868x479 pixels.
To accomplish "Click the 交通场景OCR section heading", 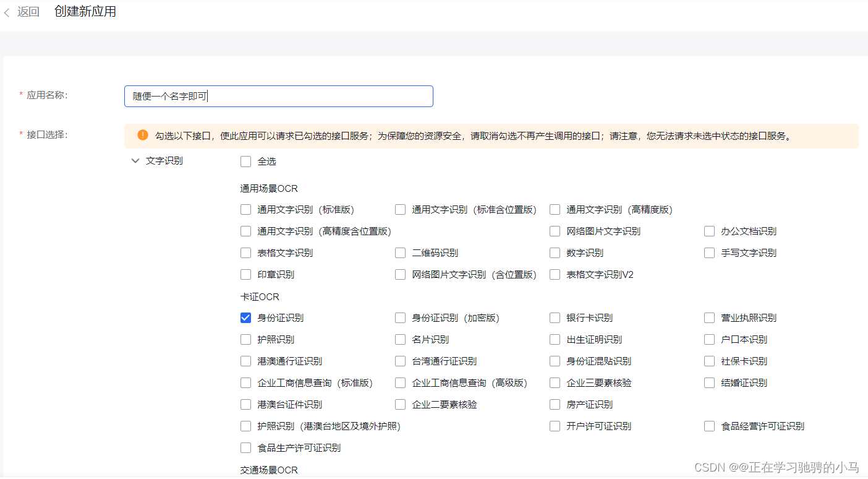I will coord(269,470).
